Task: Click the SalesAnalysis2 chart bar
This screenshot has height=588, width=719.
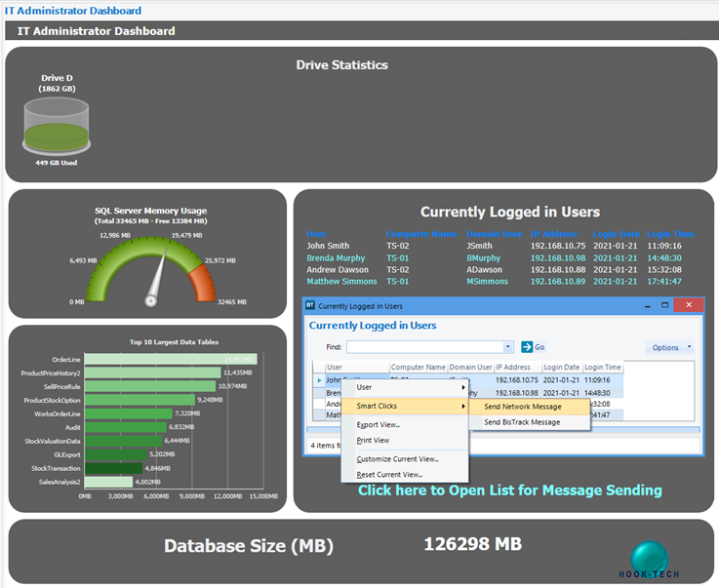Action: 108,482
